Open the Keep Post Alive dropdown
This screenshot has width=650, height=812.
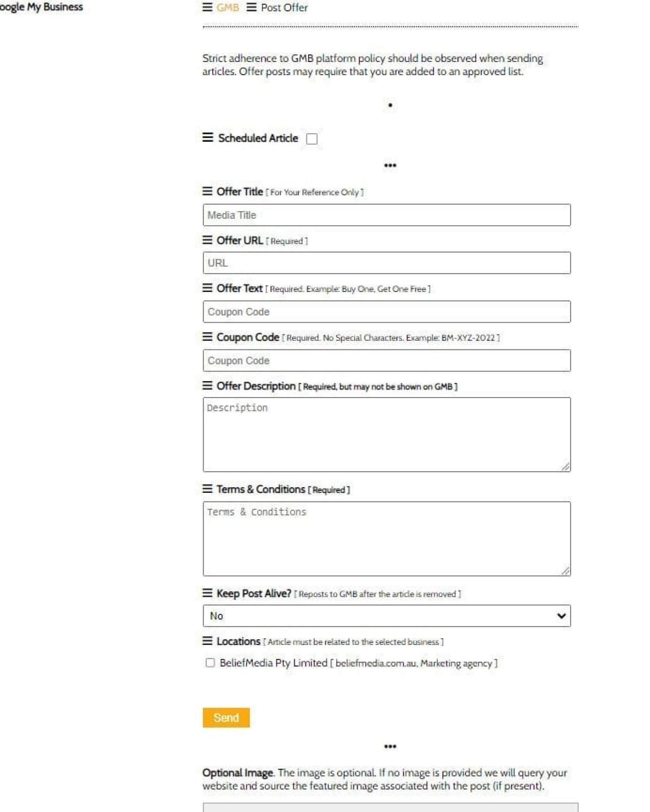pos(387,615)
